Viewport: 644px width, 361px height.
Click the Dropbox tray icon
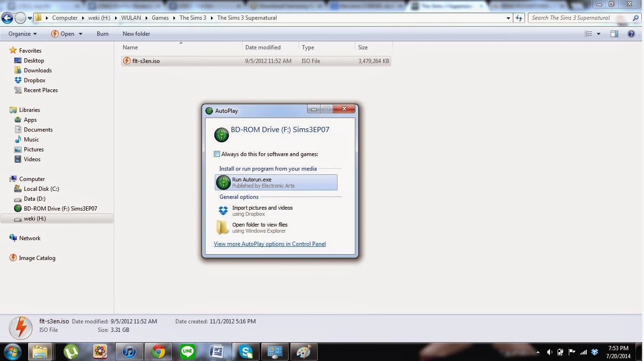pyautogui.click(x=595, y=352)
